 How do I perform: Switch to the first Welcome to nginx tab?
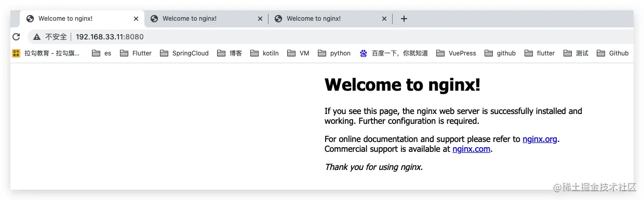tap(82, 19)
